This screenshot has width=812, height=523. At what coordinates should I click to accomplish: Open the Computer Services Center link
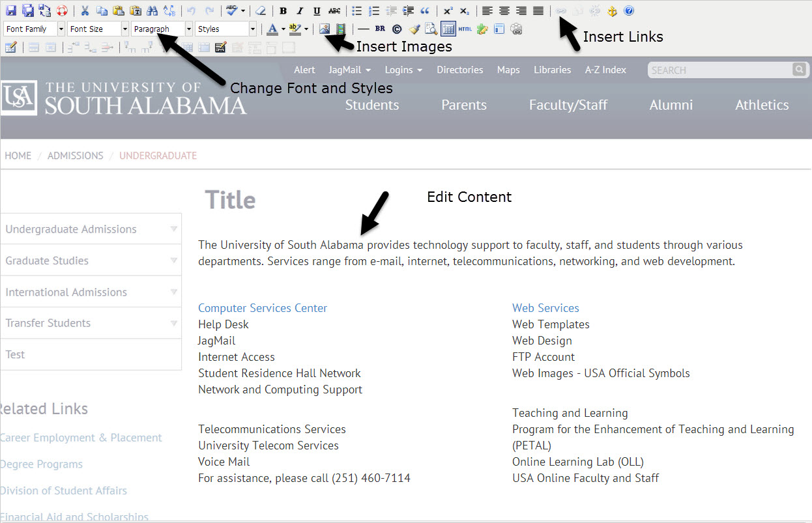pos(263,308)
